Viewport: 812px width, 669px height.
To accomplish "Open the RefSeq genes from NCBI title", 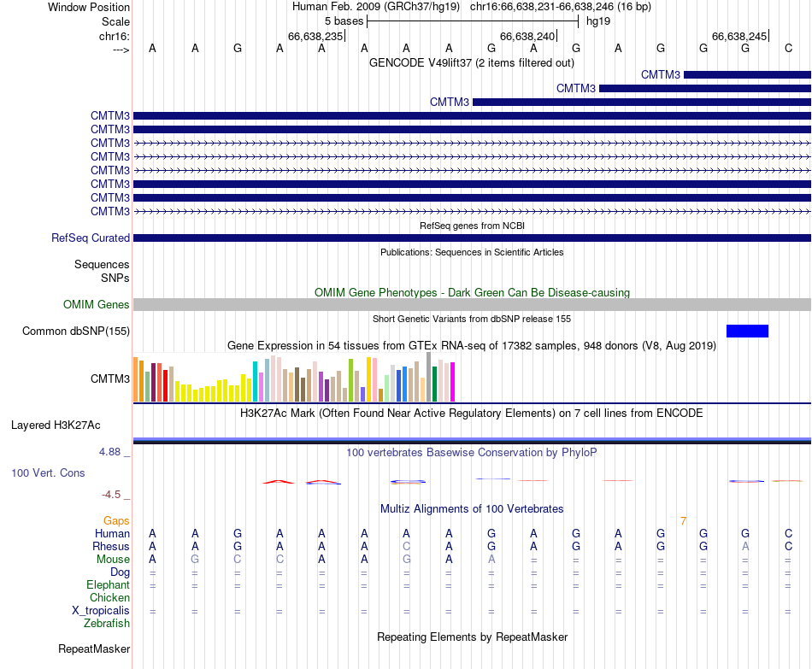I will pyautogui.click(x=473, y=226).
